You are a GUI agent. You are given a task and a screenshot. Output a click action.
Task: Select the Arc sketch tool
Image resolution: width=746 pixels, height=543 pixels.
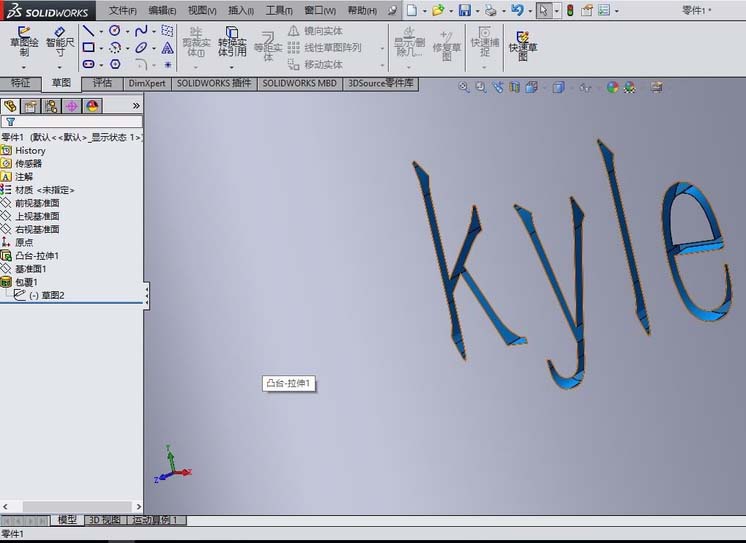tap(115, 48)
